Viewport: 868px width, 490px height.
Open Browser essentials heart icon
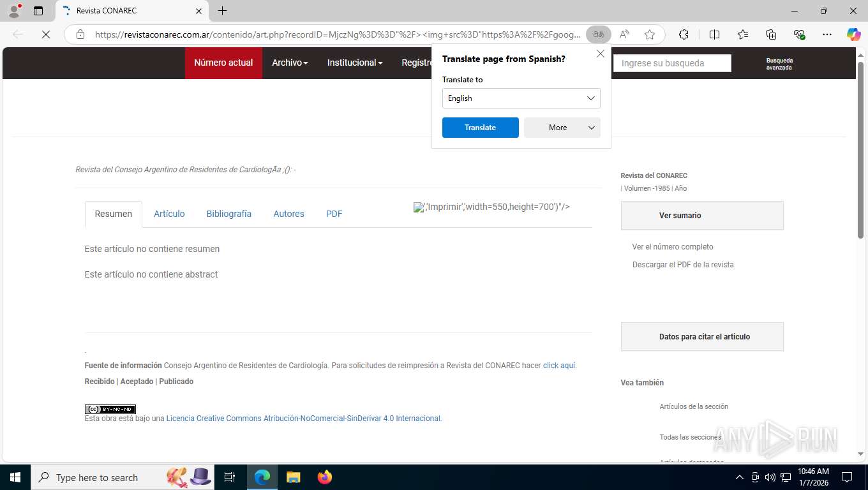point(799,34)
